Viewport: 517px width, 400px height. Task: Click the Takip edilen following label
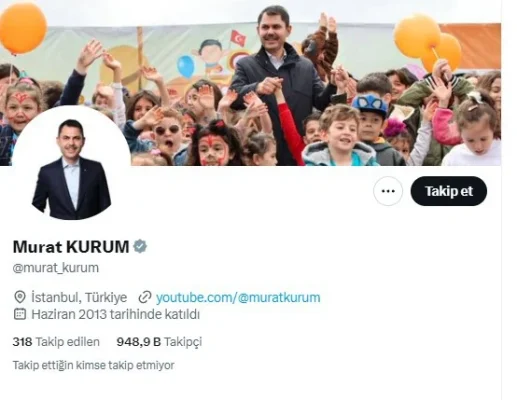pyautogui.click(x=68, y=342)
